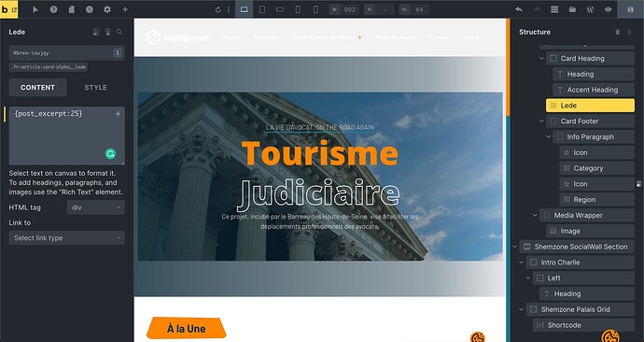This screenshot has width=644, height=342.
Task: Open the interactions hand icon beside Lede
Action: click(108, 32)
